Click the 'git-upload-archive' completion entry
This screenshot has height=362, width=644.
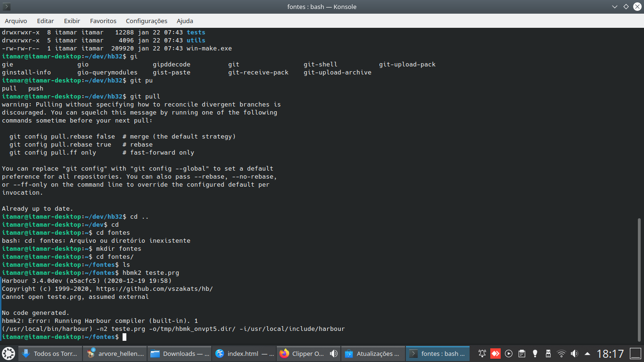[338, 72]
